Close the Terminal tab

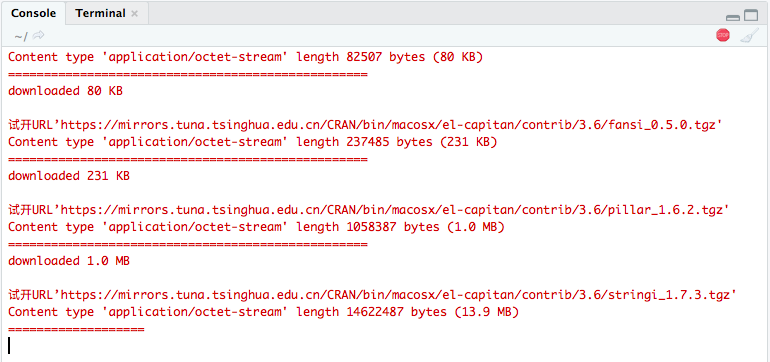coord(134,14)
